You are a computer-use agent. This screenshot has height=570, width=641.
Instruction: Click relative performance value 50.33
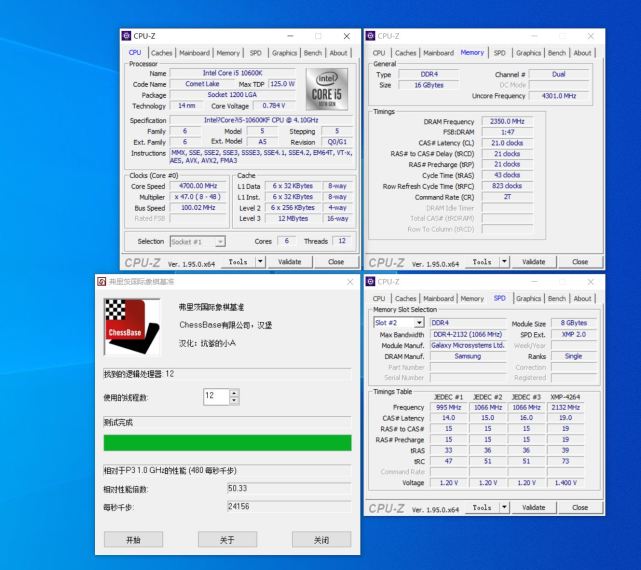[x=289, y=488]
